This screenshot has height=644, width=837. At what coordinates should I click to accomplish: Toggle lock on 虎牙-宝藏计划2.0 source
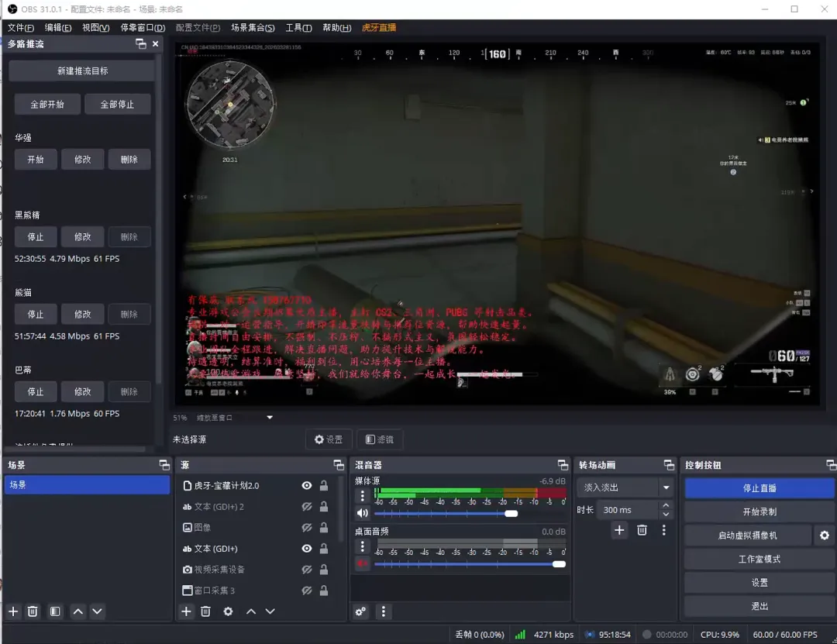(x=323, y=485)
